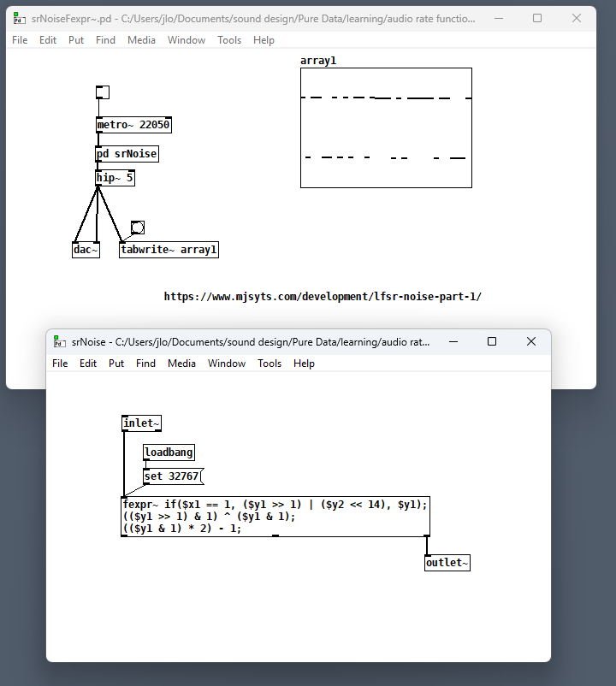Maximize the srNoise window
616x686 pixels.
pos(492,341)
